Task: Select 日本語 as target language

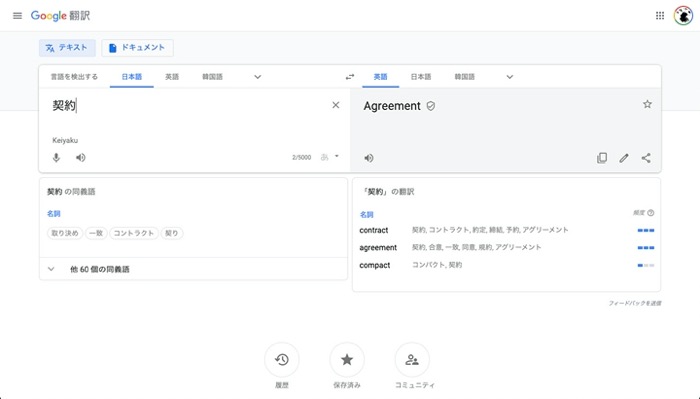Action: 421,77
